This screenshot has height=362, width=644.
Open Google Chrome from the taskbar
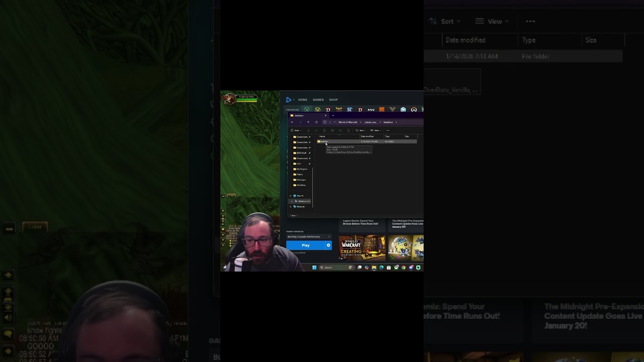[404, 267]
